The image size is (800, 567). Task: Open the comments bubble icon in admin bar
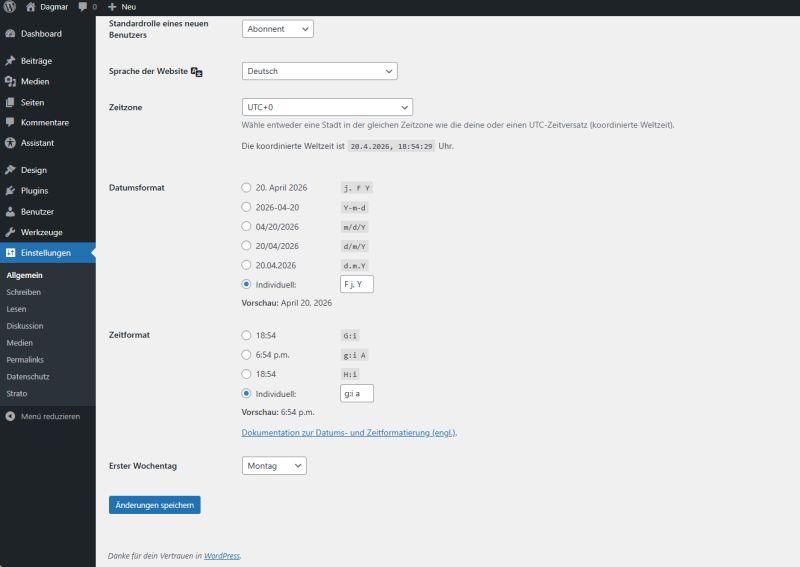(82, 7)
